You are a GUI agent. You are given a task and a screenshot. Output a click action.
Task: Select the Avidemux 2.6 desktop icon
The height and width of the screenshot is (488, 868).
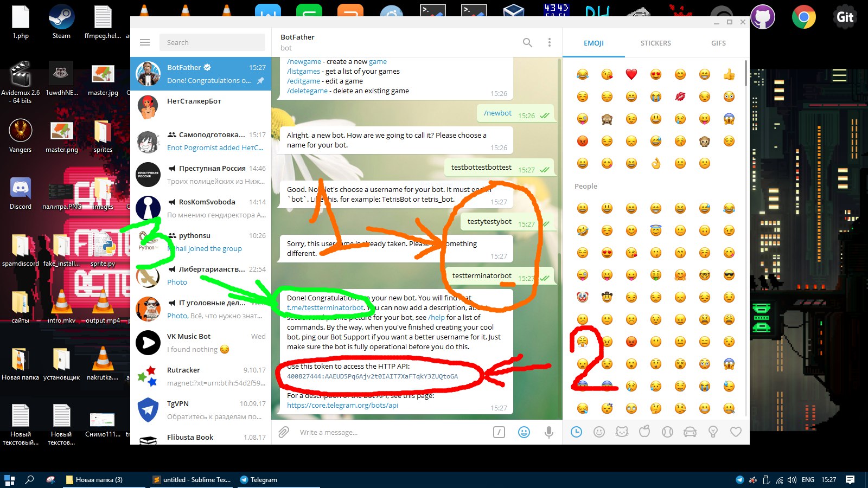(x=21, y=82)
